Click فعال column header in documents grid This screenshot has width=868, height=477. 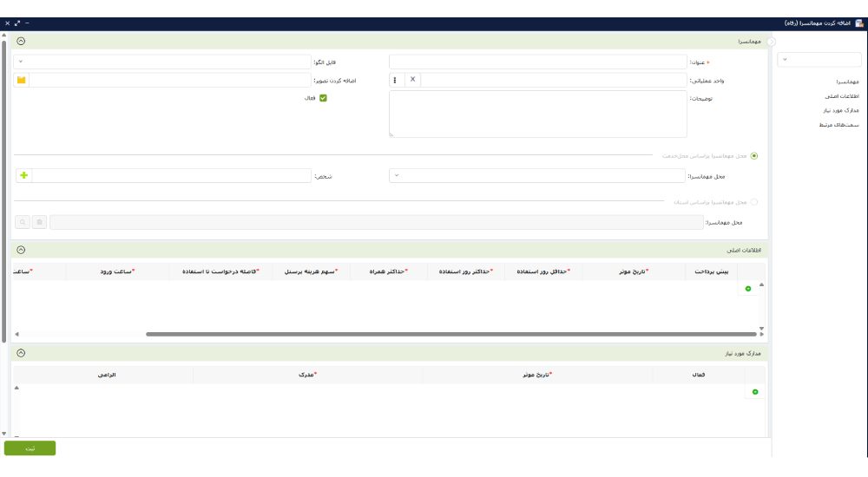pos(699,375)
